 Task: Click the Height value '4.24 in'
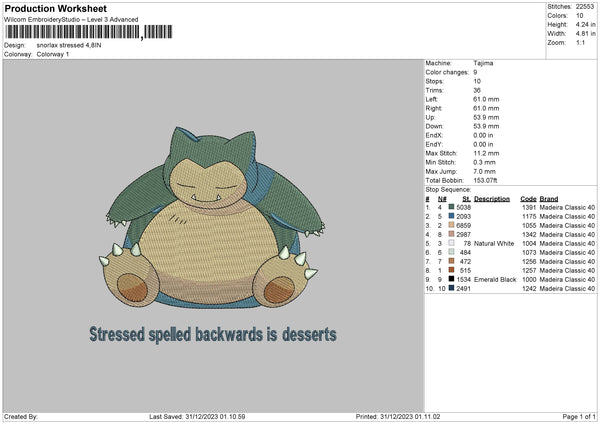click(585, 24)
